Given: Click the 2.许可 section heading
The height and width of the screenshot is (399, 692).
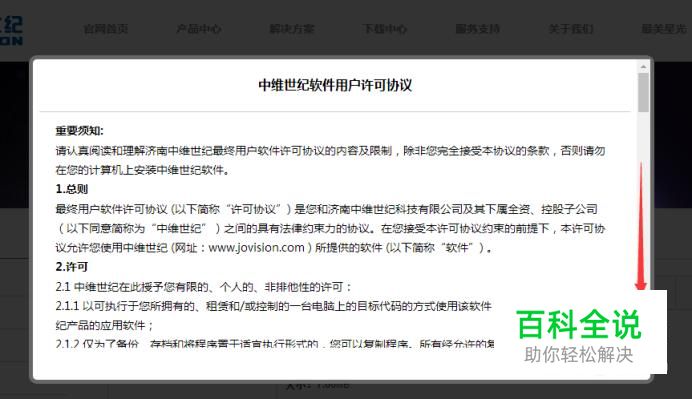Looking at the screenshot, I should pyautogui.click(x=71, y=267).
